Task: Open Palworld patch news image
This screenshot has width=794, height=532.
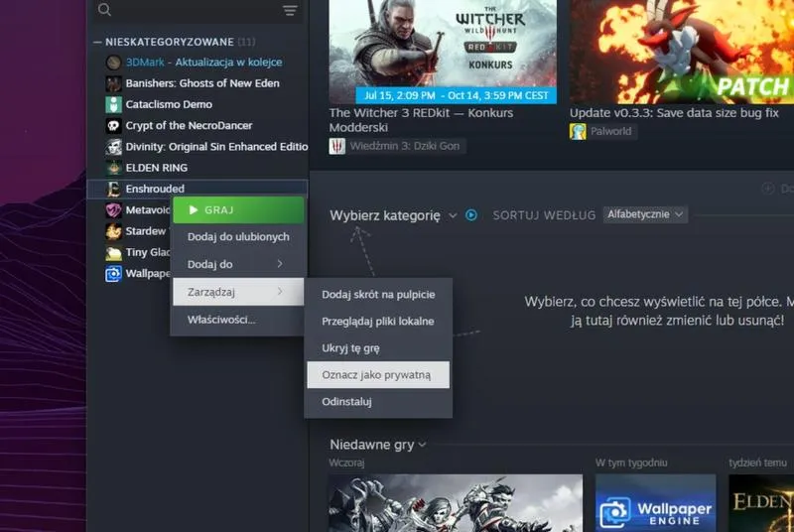Action: [x=682, y=52]
